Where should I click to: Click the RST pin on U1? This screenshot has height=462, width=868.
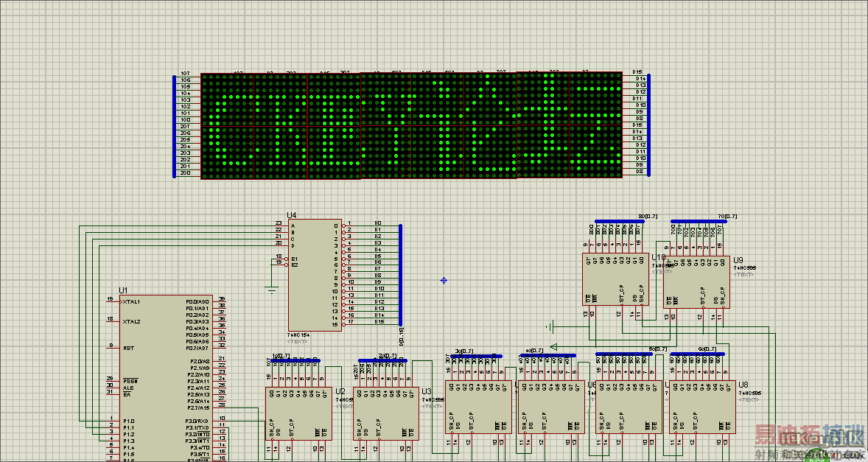tap(128, 348)
